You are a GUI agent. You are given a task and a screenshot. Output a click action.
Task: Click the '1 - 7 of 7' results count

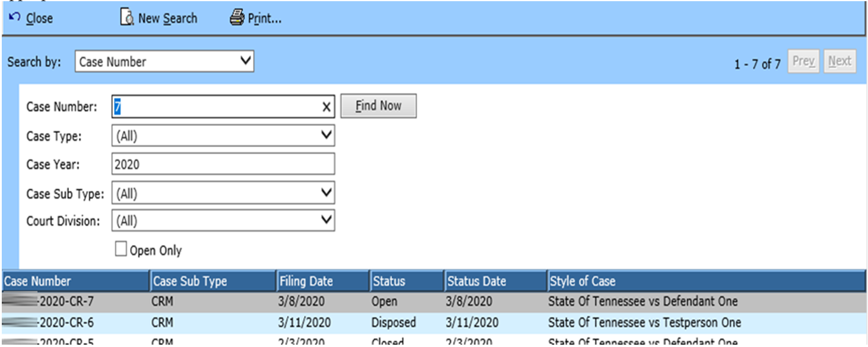click(757, 63)
